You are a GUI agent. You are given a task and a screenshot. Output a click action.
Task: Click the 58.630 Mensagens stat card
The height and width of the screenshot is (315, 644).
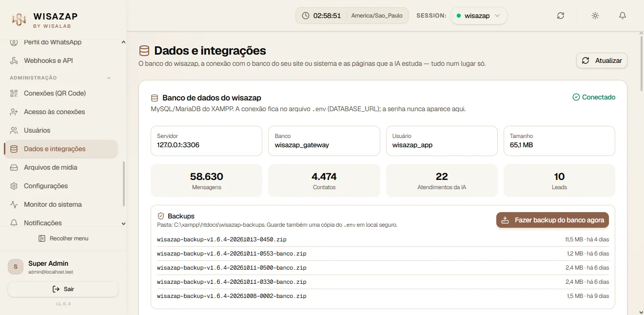206,180
